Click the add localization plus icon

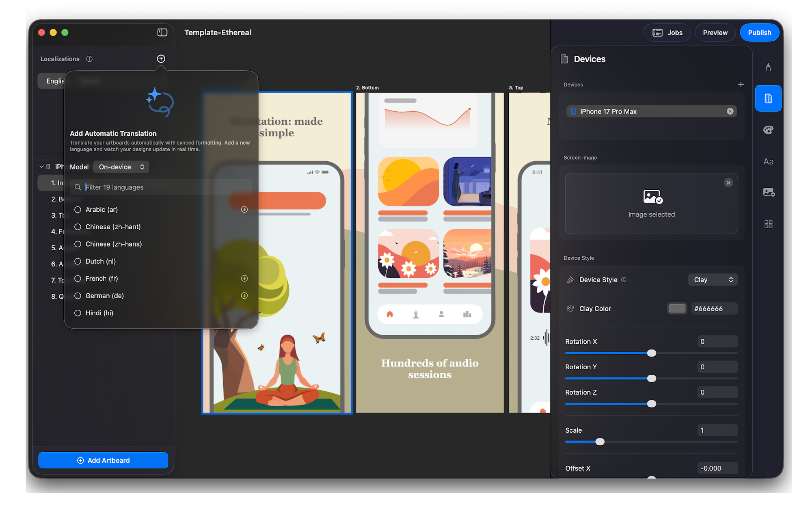coord(161,59)
